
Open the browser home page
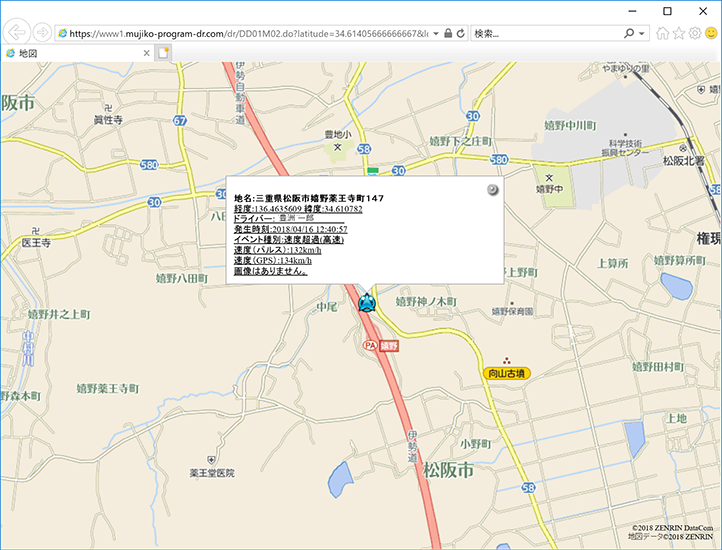pos(662,33)
